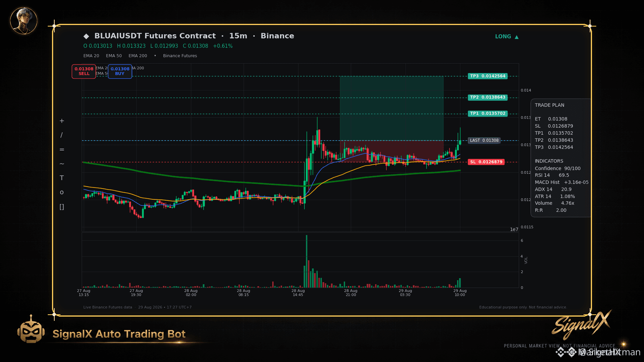644x362 pixels.
Task: Select the LAST 0.01308 price tag
Action: [x=484, y=140]
